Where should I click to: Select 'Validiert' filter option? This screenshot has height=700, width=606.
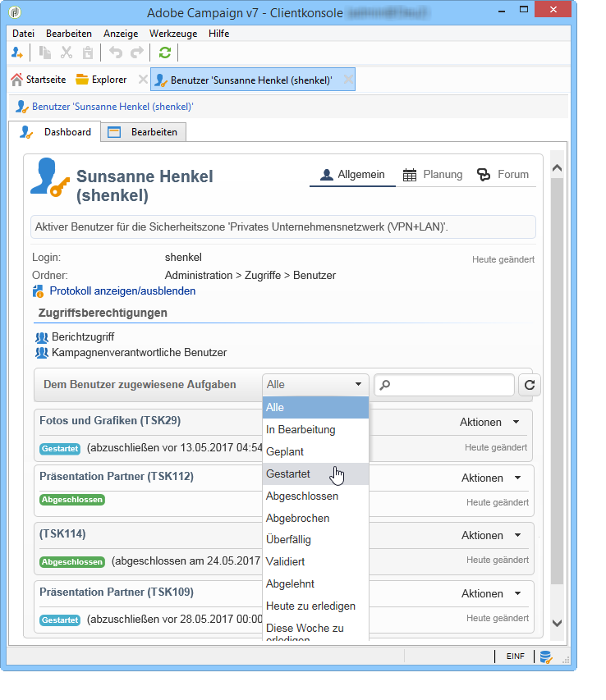[x=315, y=561]
